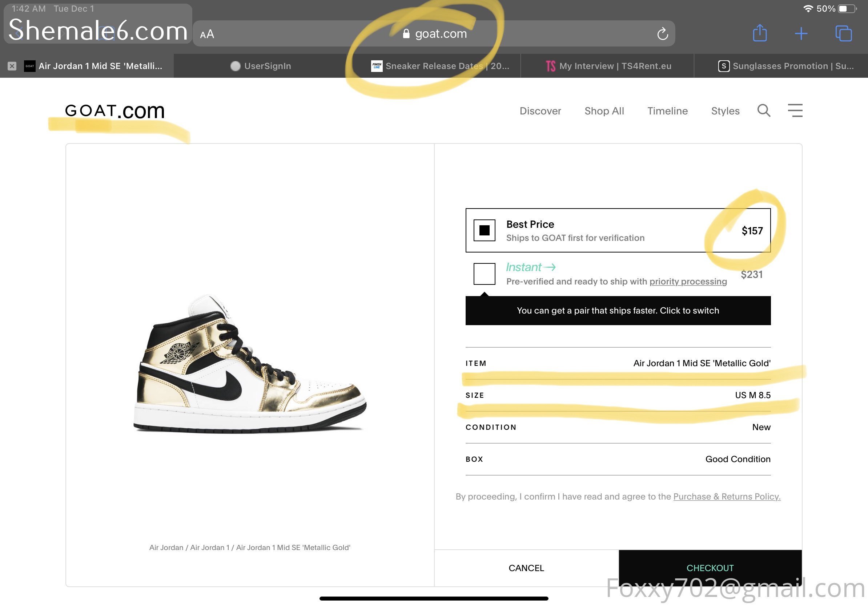Open the Shop All navigation item

pos(604,111)
